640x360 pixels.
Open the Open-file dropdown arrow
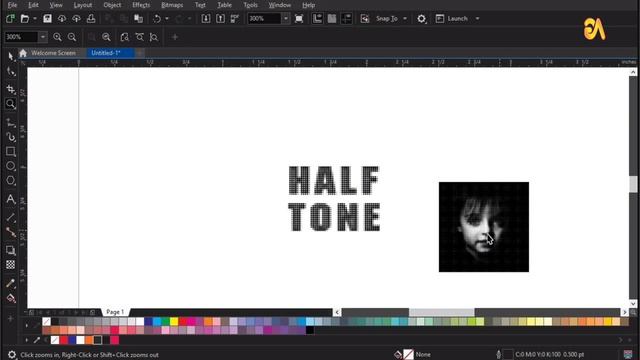click(x=35, y=18)
